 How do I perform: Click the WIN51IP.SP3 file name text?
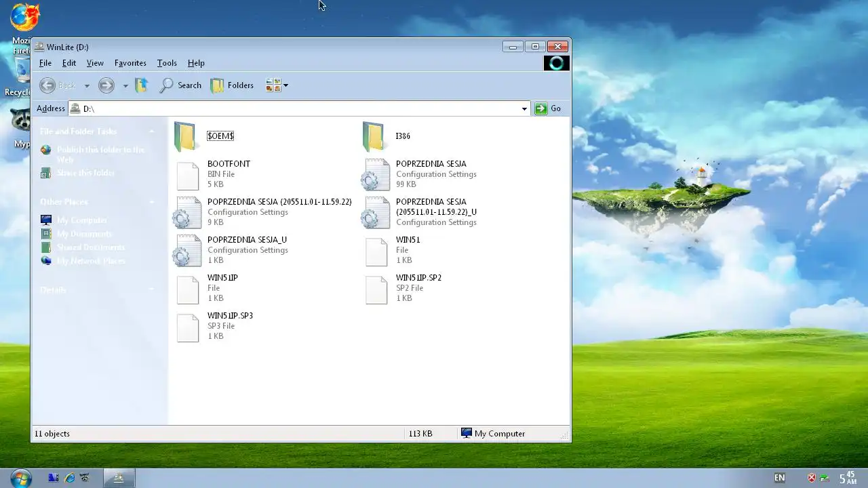click(230, 316)
